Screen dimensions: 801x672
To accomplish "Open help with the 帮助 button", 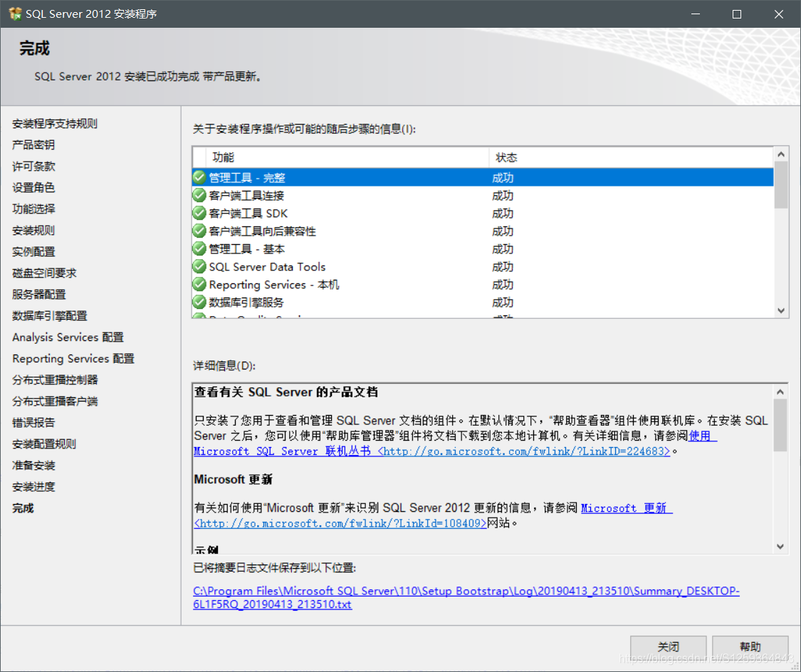I will click(x=750, y=647).
